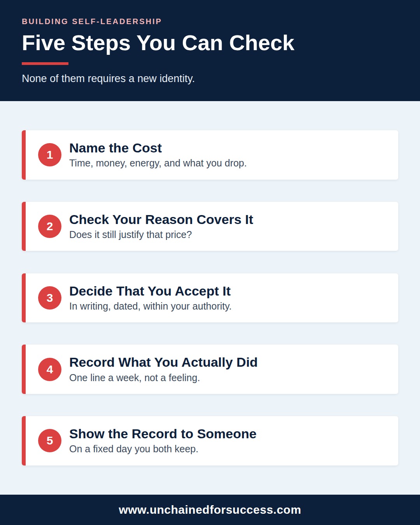Click "Time, money, energy, and what you drop."

[x=158, y=163]
